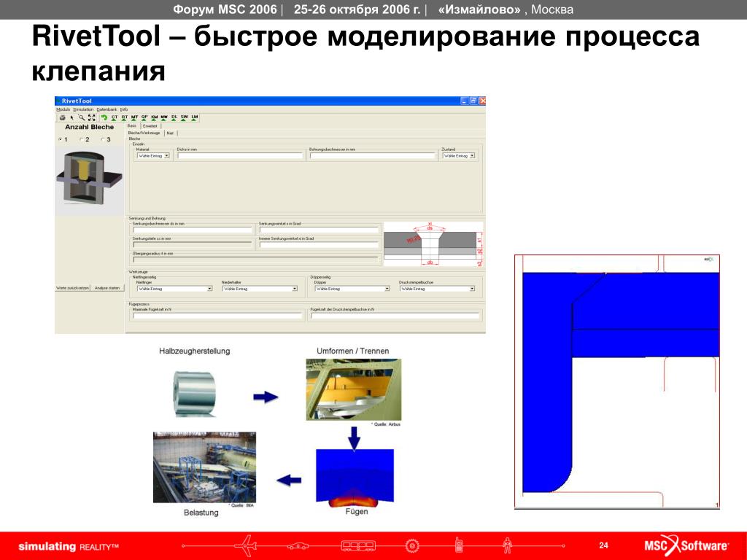Click the Werte zurücksetzen button
This screenshot has height=560, width=747.
pos(72,288)
